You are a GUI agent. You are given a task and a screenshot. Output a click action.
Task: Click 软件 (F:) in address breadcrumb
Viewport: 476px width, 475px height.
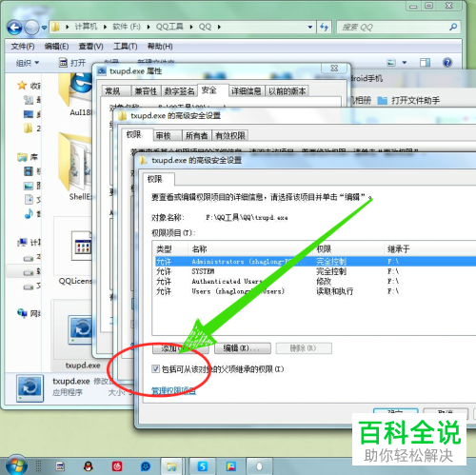click(x=127, y=27)
